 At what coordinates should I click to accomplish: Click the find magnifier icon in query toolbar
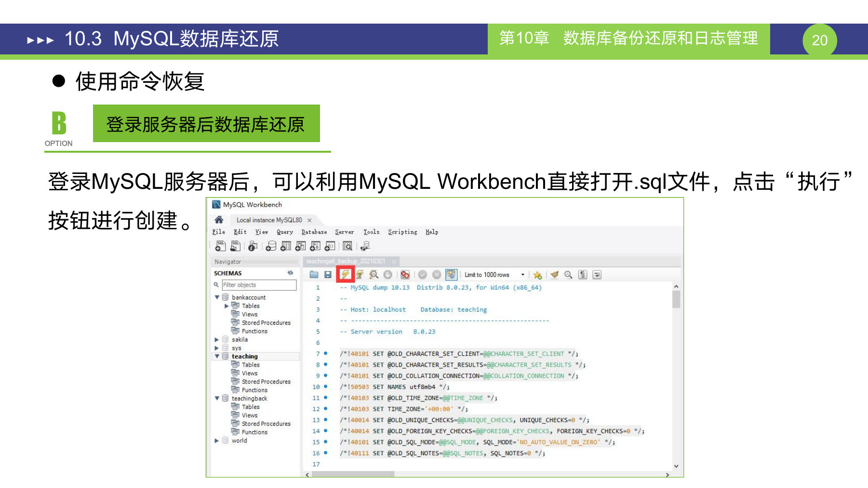[x=569, y=275]
